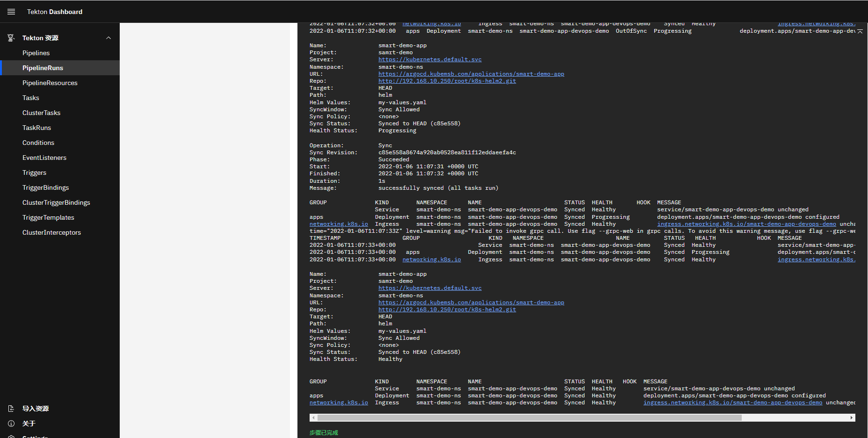
Task: Open argocd URL link above Health Status Healthy
Action: (471, 302)
